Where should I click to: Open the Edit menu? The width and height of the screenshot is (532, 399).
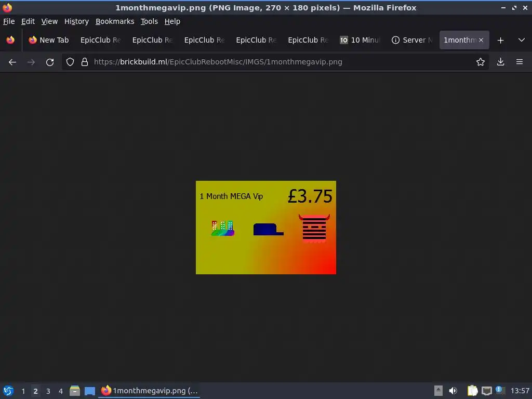pos(28,21)
